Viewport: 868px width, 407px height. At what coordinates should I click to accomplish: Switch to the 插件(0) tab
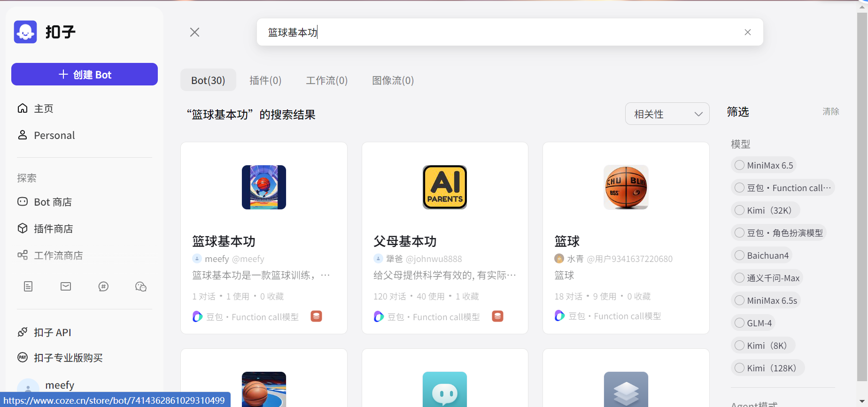coord(265,80)
